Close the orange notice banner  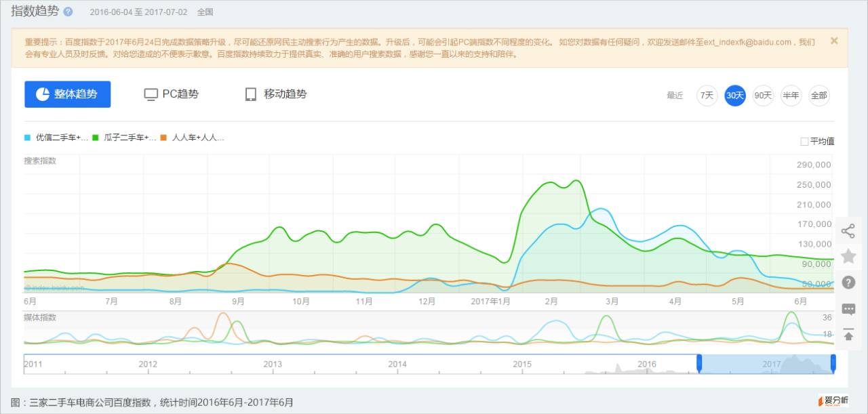pos(834,41)
